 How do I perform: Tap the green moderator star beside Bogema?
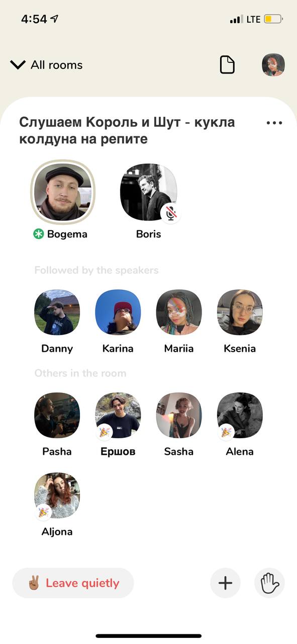tap(39, 234)
